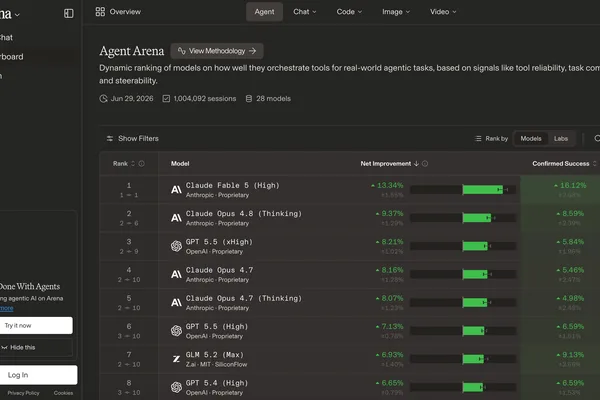
Task: Open the Overview grid icon
Action: click(100, 12)
